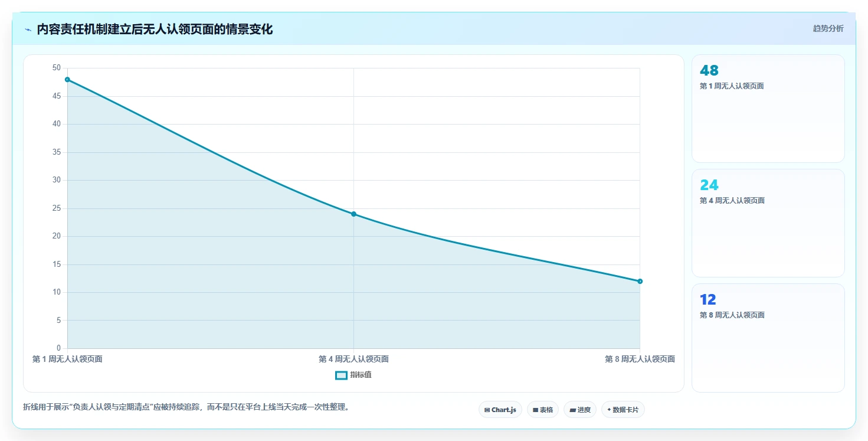Open the card showing 12
Screen dimensions: 868x441
(x=768, y=338)
